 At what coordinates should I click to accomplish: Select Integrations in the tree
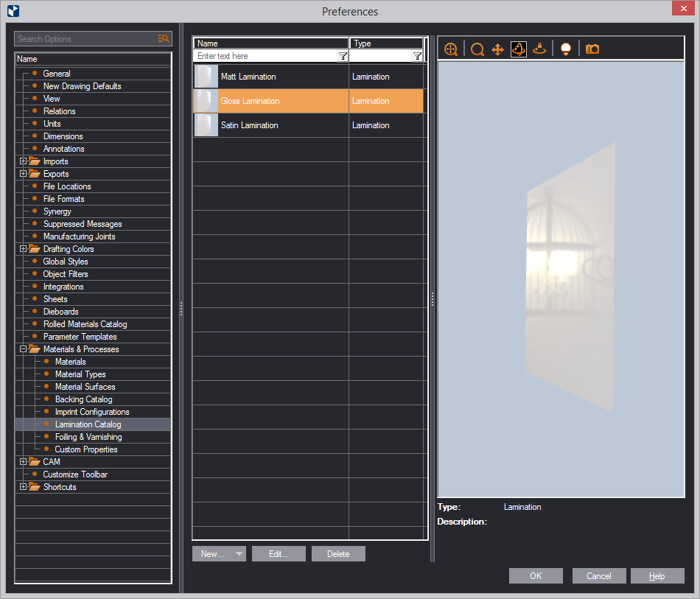pos(63,286)
